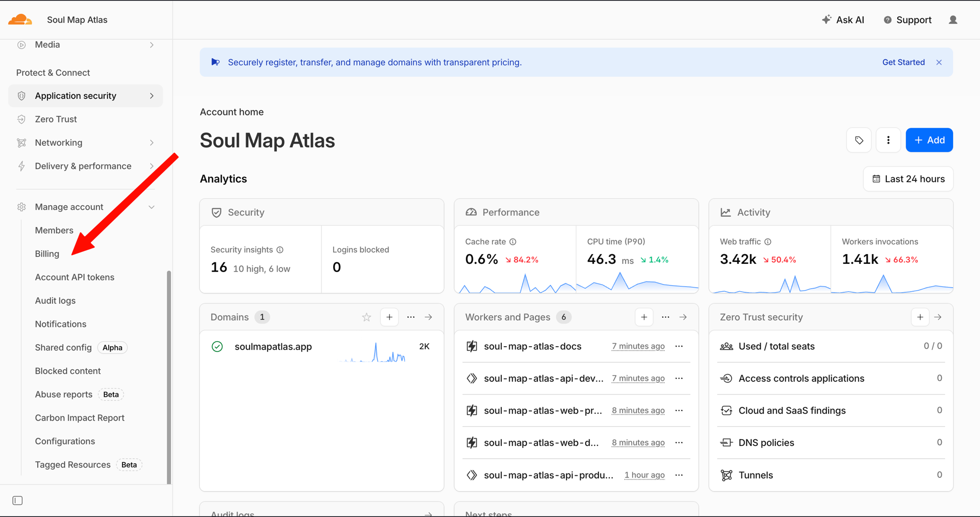
Task: Click the Web traffic info icon
Action: point(768,242)
